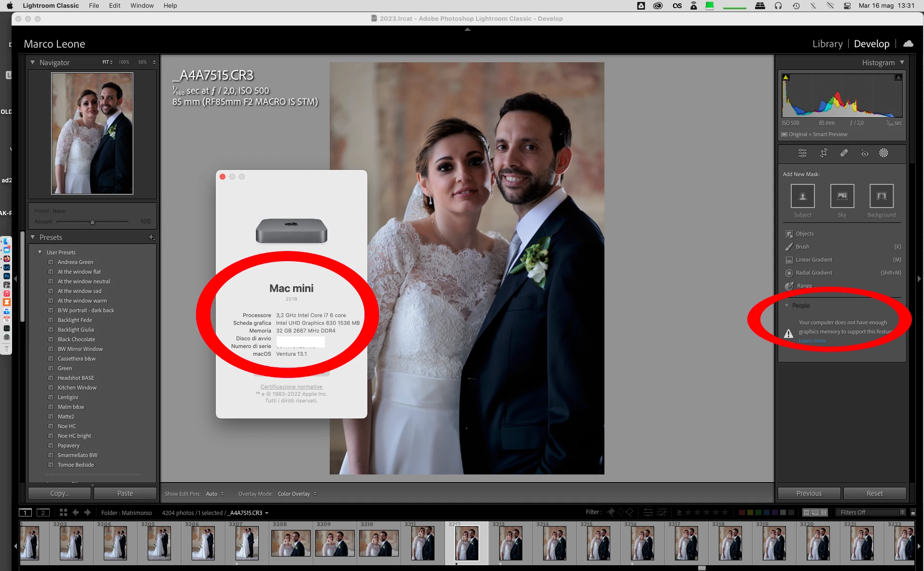924x571 pixels.
Task: Switch to grid view in filmstrip bar
Action: (x=63, y=513)
